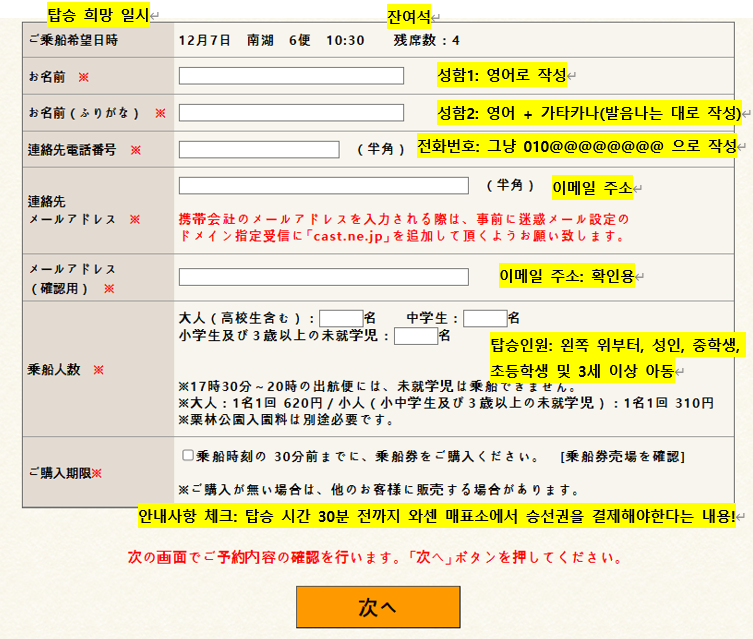Viewport: 753px width, 639px height.
Task: Click the 17時30分～20時の出航便 restriction note
Action: [x=377, y=386]
